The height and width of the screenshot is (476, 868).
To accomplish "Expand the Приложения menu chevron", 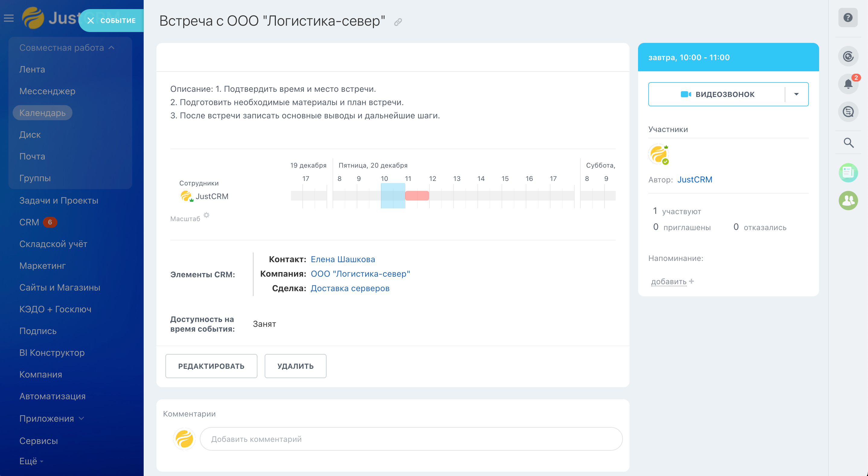I will pos(81,418).
